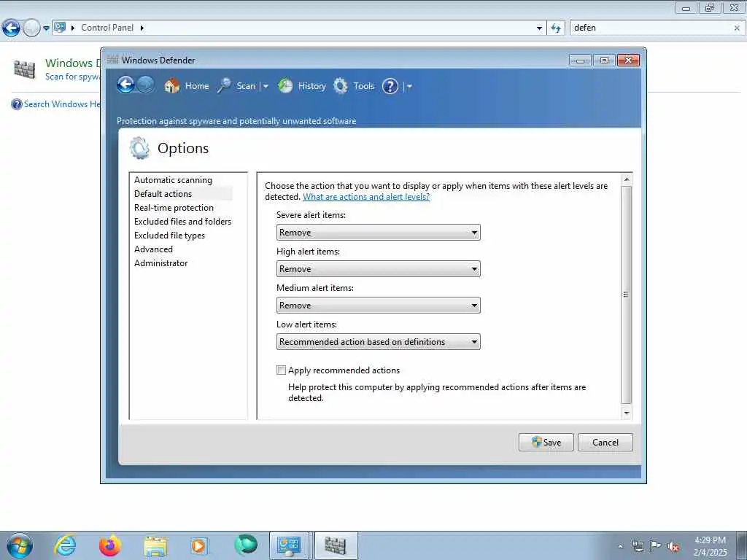Refresh the Control Panel window

[x=556, y=28]
